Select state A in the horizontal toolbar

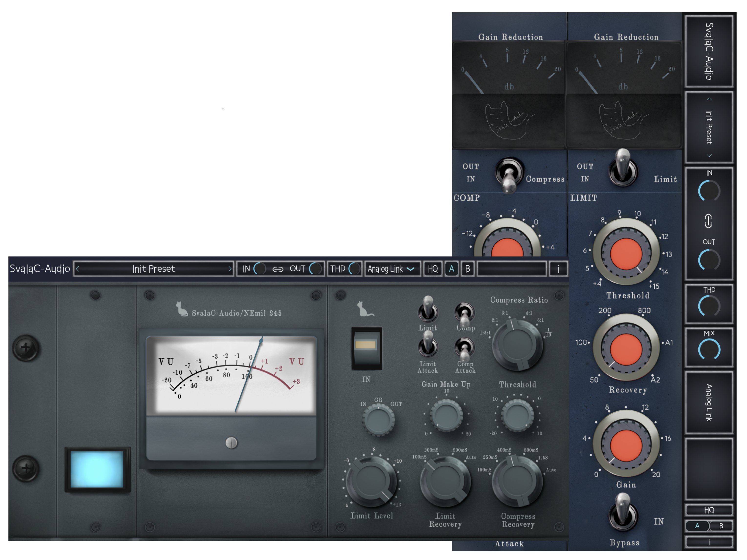[452, 269]
